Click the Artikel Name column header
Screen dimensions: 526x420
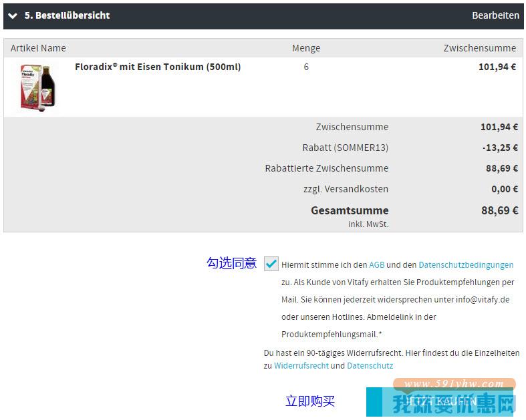(38, 48)
